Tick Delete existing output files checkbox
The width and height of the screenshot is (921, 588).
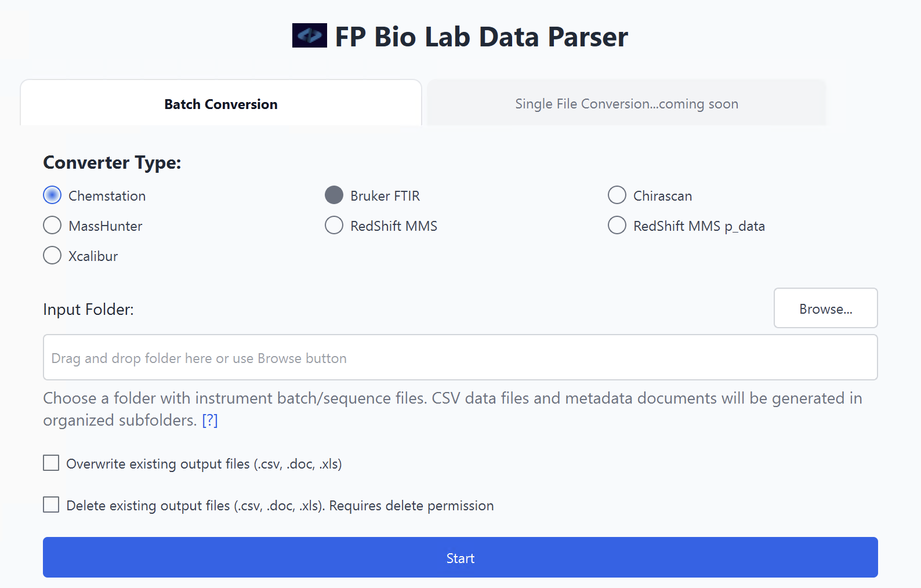click(51, 505)
